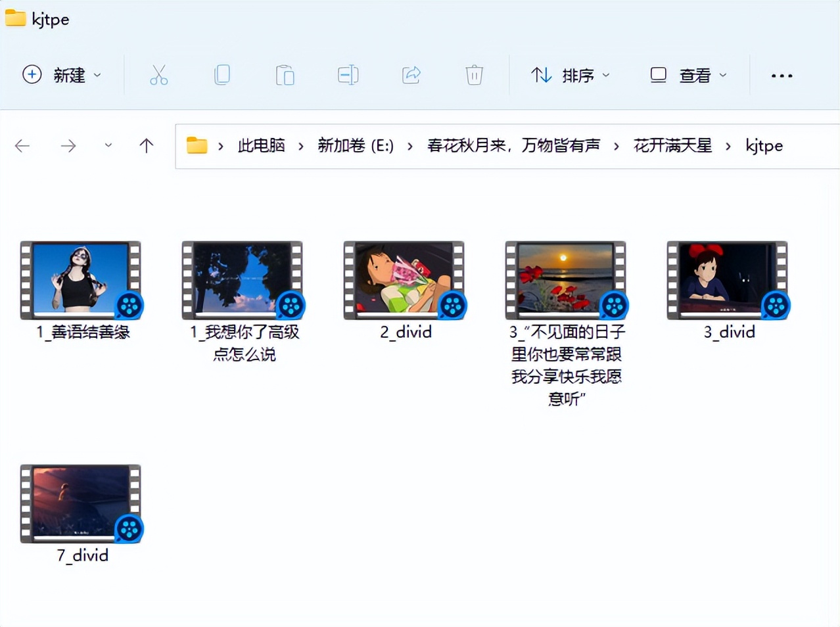
Task: Click the recent locations chevron near navigation arrows
Action: [x=107, y=145]
